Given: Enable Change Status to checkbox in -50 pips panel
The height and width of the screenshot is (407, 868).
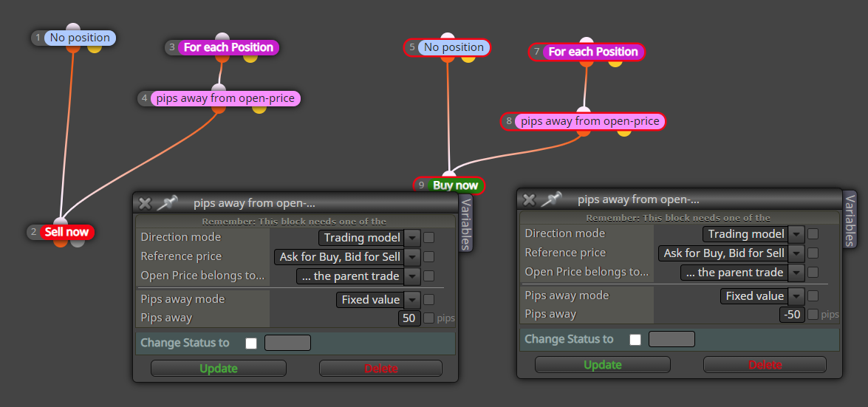Looking at the screenshot, I should click(x=635, y=340).
